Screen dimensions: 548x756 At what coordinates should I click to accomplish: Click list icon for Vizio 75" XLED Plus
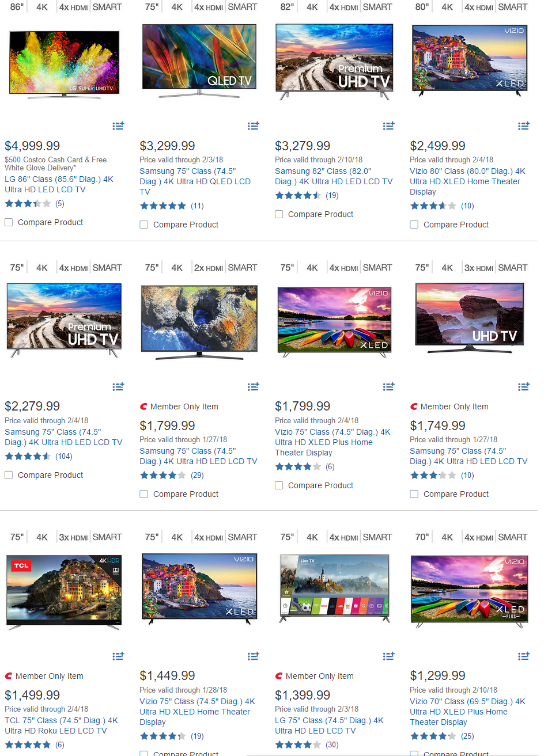point(389,386)
